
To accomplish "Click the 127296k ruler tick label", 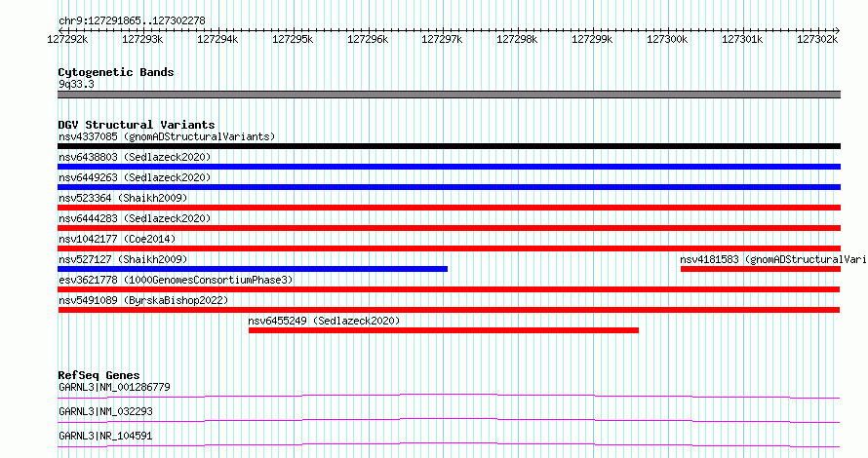I will point(368,39).
